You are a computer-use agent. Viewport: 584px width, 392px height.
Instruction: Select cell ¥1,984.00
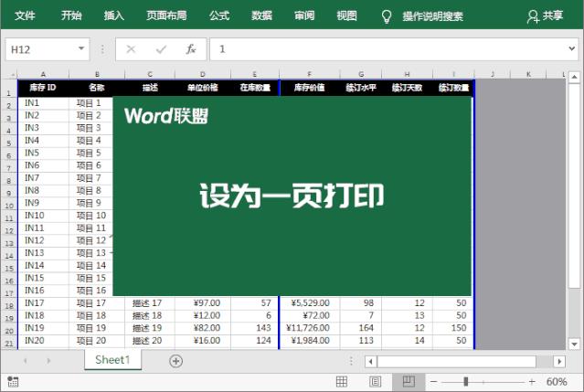tap(310, 341)
